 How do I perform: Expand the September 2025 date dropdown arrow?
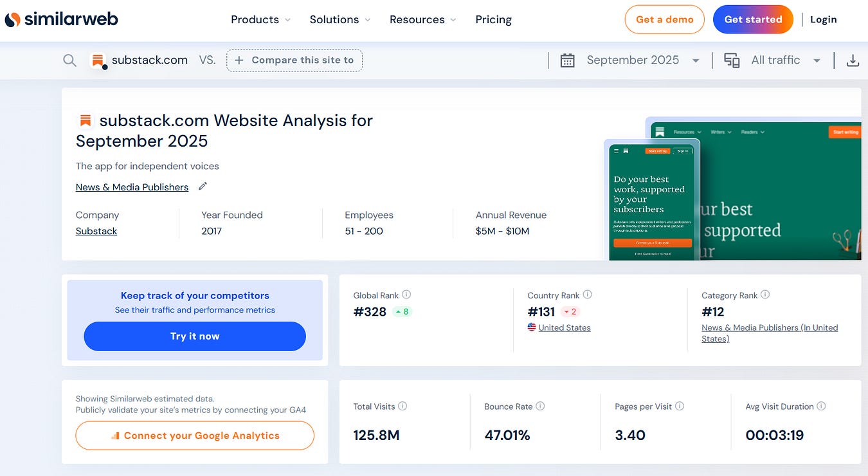pos(696,60)
